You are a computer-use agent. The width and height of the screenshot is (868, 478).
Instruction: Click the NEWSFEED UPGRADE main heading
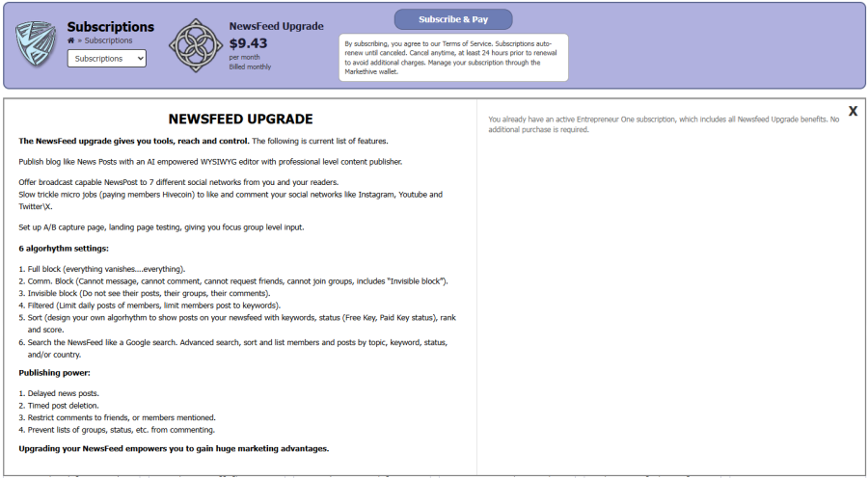(240, 119)
